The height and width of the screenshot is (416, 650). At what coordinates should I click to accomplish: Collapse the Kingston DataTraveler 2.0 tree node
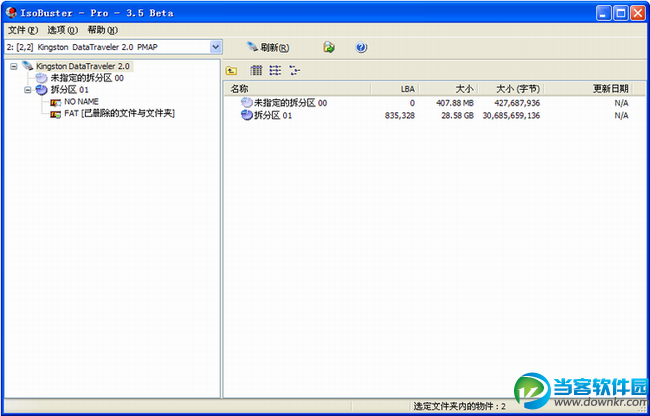(14, 66)
